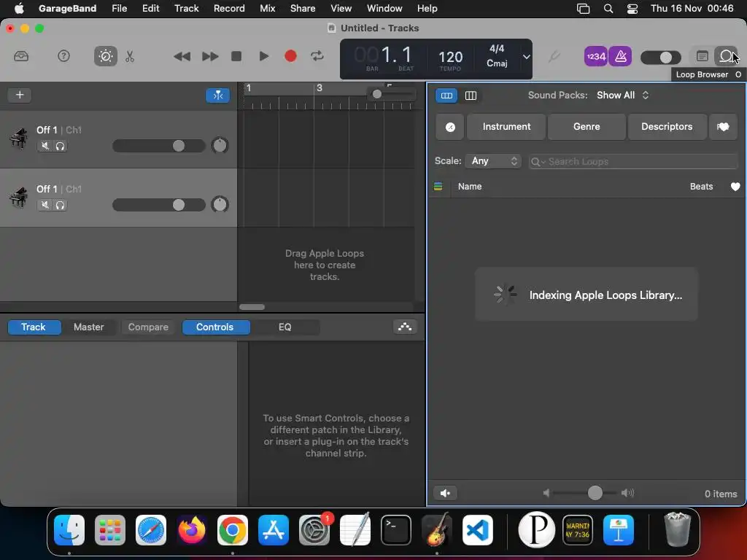The width and height of the screenshot is (747, 560).
Task: Select Loop Browser button view icon
Action: pyautogui.click(x=446, y=96)
